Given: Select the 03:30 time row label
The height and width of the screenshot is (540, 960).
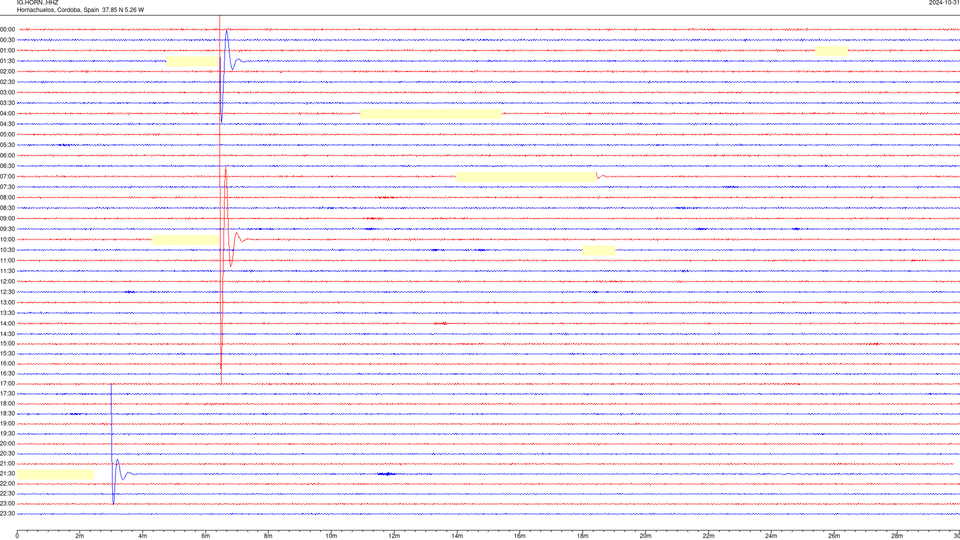Looking at the screenshot, I should (x=7, y=103).
